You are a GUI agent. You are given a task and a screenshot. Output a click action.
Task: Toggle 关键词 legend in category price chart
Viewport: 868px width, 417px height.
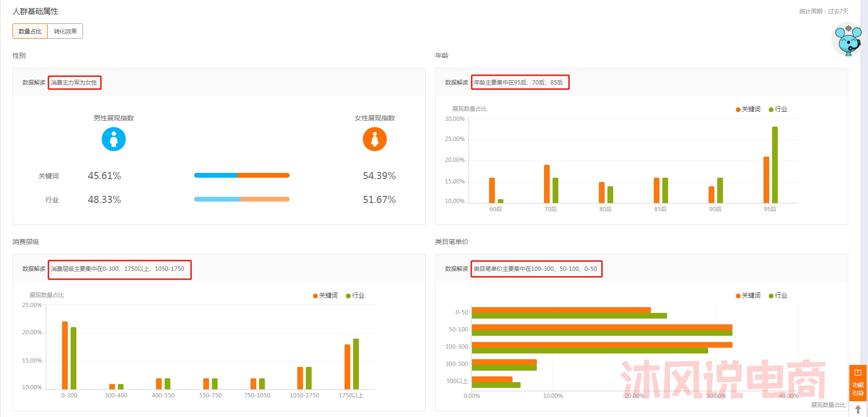click(x=748, y=296)
